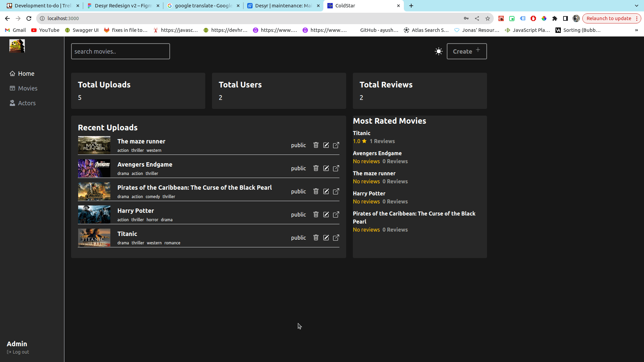Bookmark this page with star icon

488,18
